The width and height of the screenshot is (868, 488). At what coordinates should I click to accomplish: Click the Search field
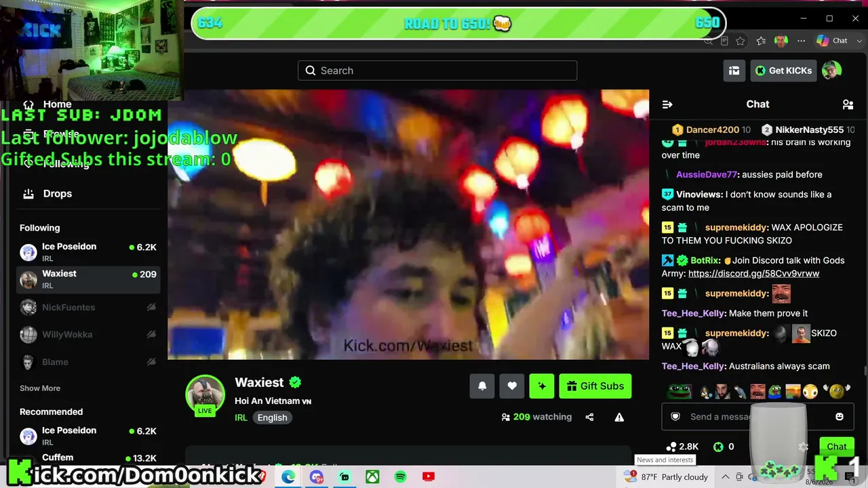(437, 70)
